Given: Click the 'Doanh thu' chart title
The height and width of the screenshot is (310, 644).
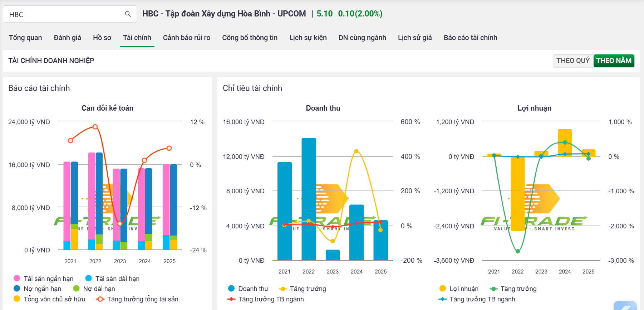Looking at the screenshot, I should click(x=323, y=108).
